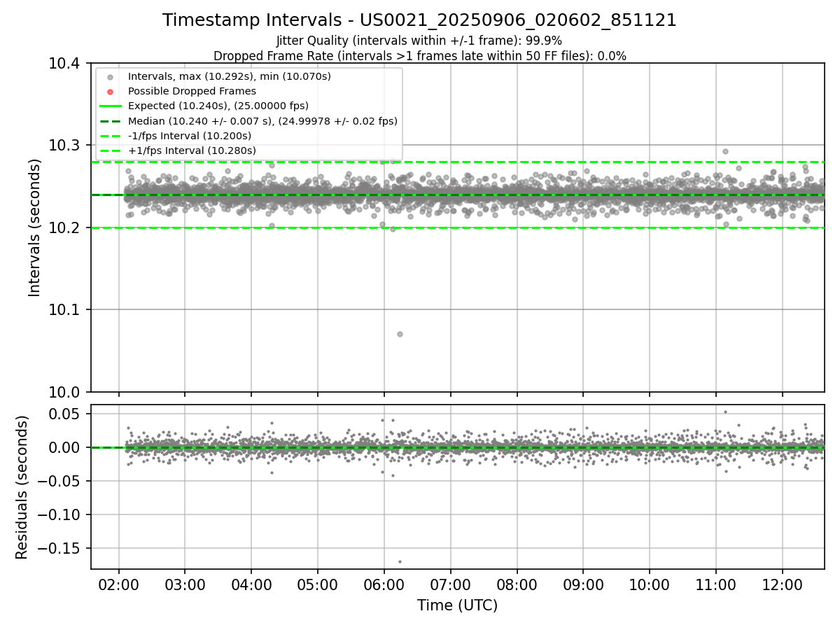This screenshot has height=630, width=840.
Task: Click the x-axis tick label '03:00'
Action: click(185, 584)
